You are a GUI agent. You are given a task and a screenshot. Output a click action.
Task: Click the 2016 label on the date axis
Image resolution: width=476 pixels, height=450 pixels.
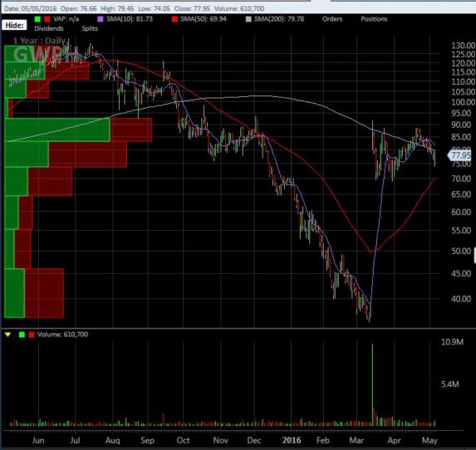click(290, 439)
